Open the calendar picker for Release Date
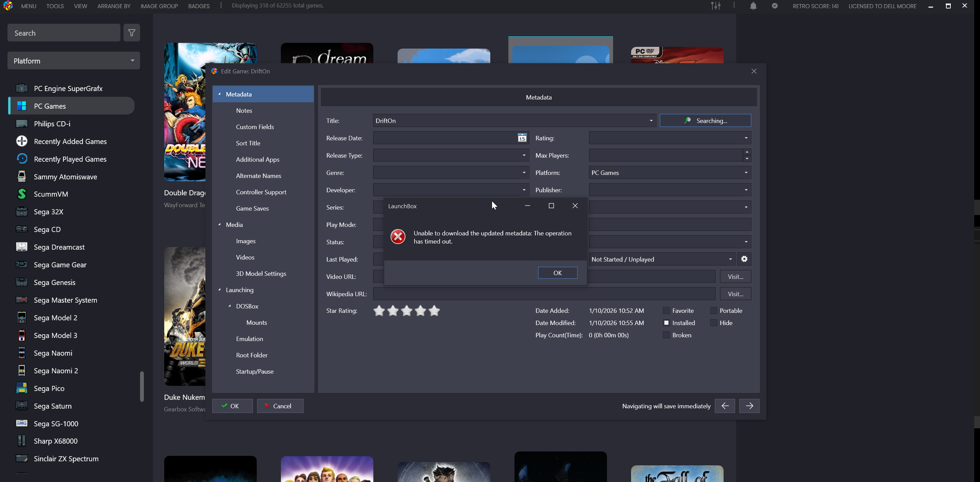The image size is (980, 482). pyautogui.click(x=522, y=138)
